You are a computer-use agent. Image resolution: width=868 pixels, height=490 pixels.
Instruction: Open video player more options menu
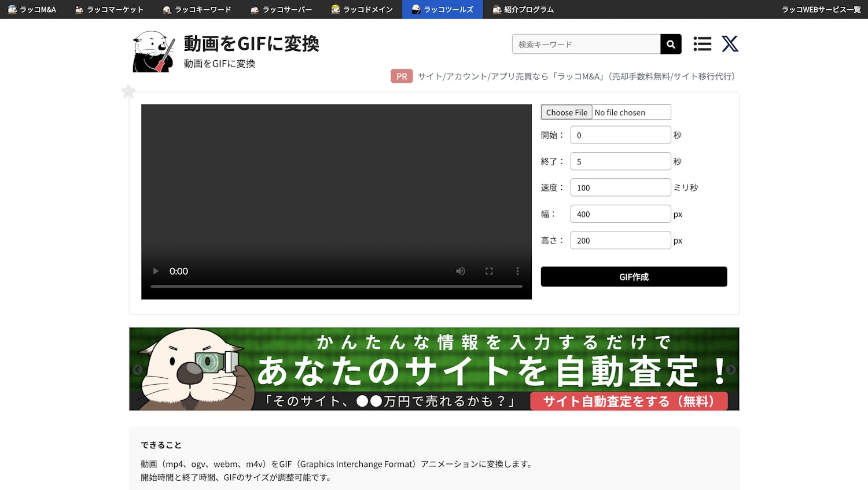tap(517, 271)
